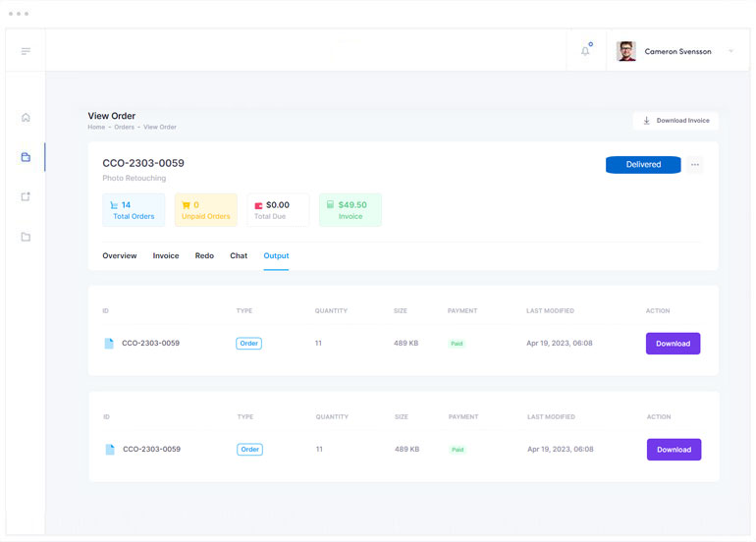
Task: Switch to the Overview tab
Action: pos(120,256)
